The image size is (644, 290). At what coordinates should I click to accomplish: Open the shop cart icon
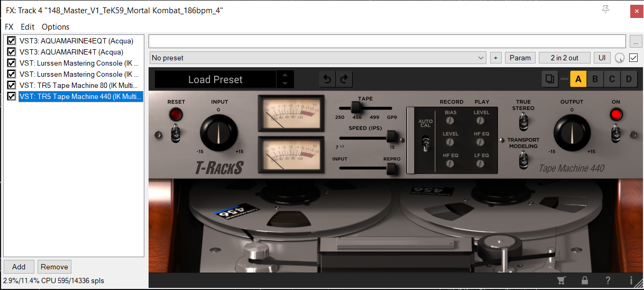tap(563, 280)
